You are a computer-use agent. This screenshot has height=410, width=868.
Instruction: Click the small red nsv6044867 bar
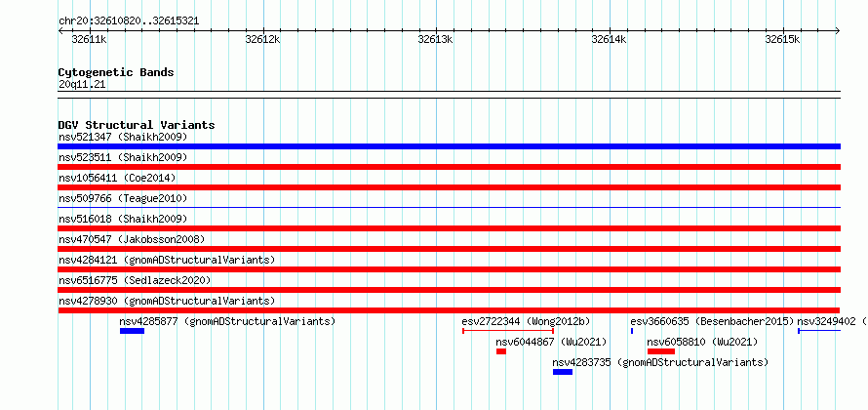(501, 351)
